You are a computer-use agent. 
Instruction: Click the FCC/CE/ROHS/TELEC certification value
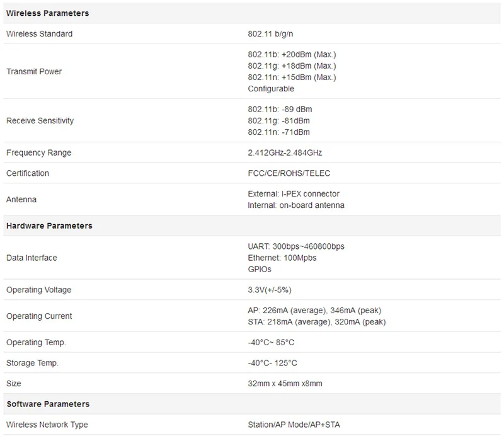tap(289, 173)
